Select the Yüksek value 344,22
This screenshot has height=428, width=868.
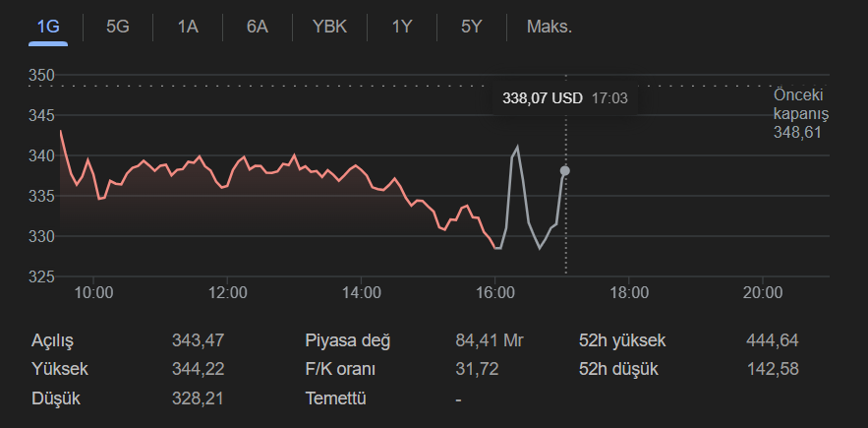coord(198,370)
